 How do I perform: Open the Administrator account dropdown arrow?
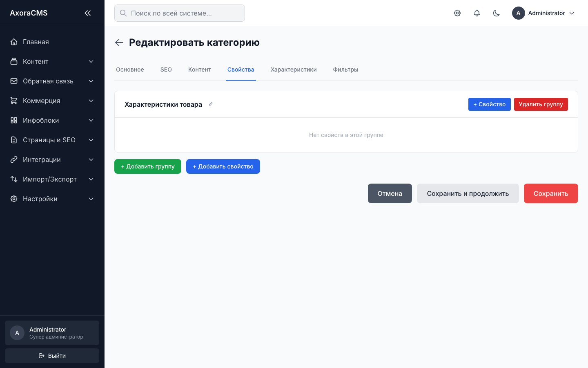pyautogui.click(x=572, y=13)
